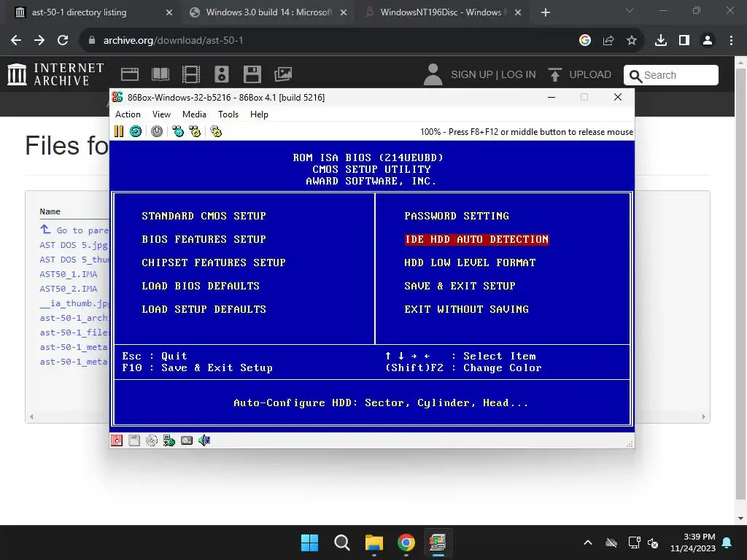Open AST50_1.IMA file link
747x560 pixels.
pyautogui.click(x=68, y=274)
